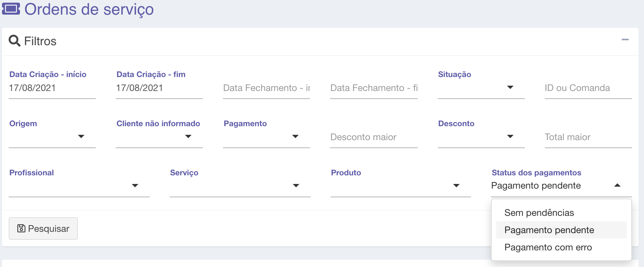Click the Total maior input field
644x267 pixels.
(588, 137)
